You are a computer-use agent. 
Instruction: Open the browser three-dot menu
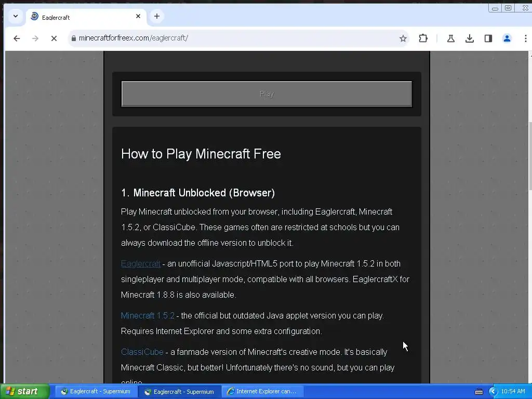[526, 38]
